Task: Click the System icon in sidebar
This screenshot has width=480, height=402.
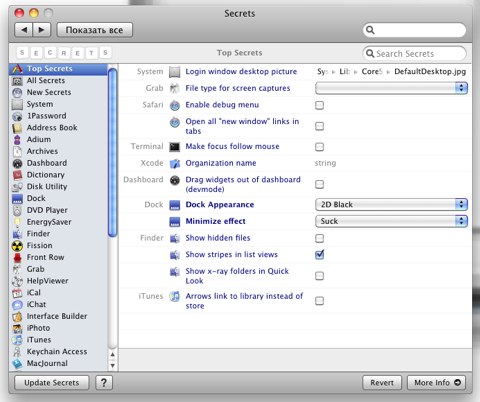Action: pos(17,104)
